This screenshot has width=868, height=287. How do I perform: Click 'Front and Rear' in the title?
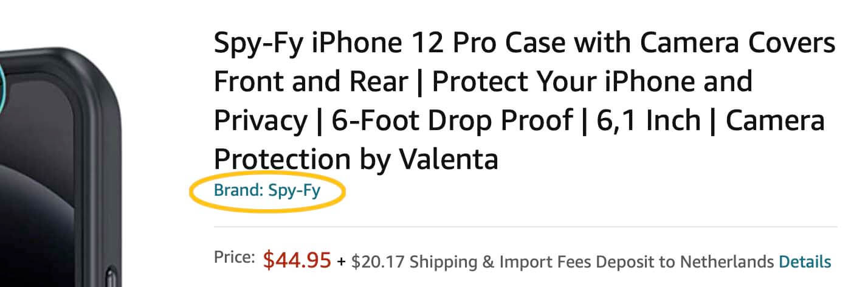[311, 82]
